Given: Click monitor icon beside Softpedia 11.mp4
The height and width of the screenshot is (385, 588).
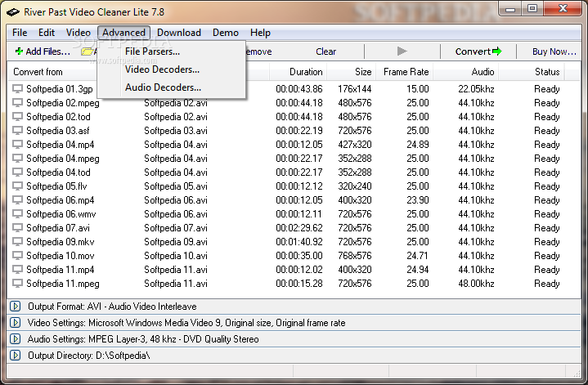Looking at the screenshot, I should (x=17, y=269).
